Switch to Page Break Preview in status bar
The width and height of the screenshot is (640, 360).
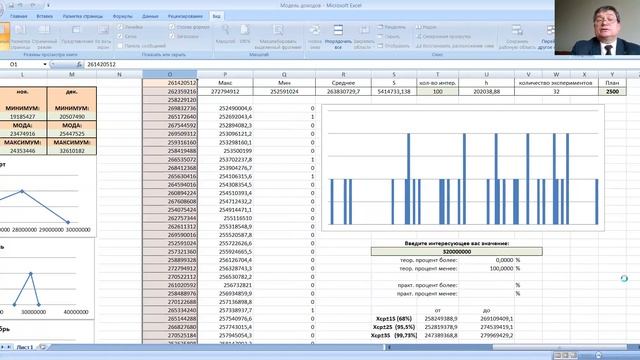(573, 356)
